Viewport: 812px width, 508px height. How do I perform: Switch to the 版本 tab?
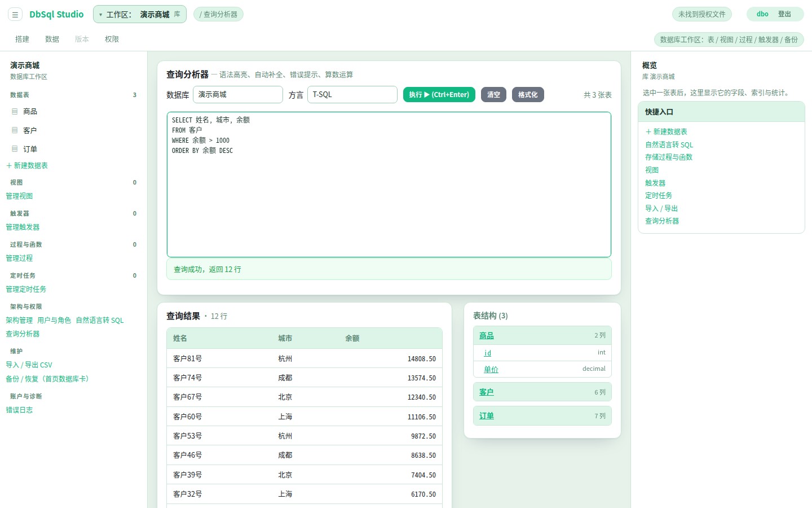tap(82, 39)
